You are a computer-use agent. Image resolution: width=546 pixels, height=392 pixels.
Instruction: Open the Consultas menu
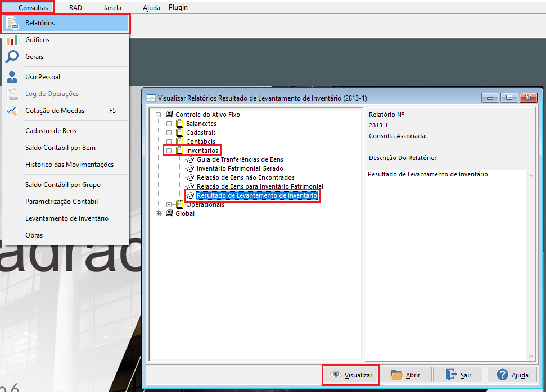(33, 8)
